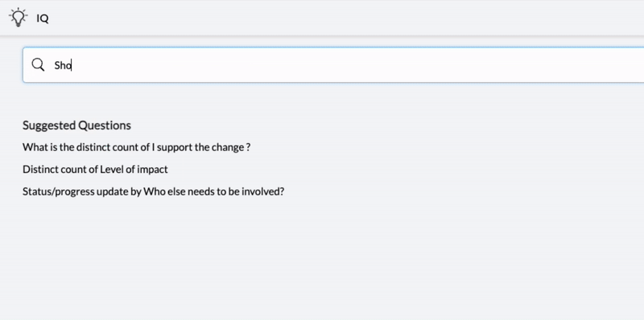Choose 'Distinct count of Level of impact' suggestion
This screenshot has height=320, width=644.
95,170
